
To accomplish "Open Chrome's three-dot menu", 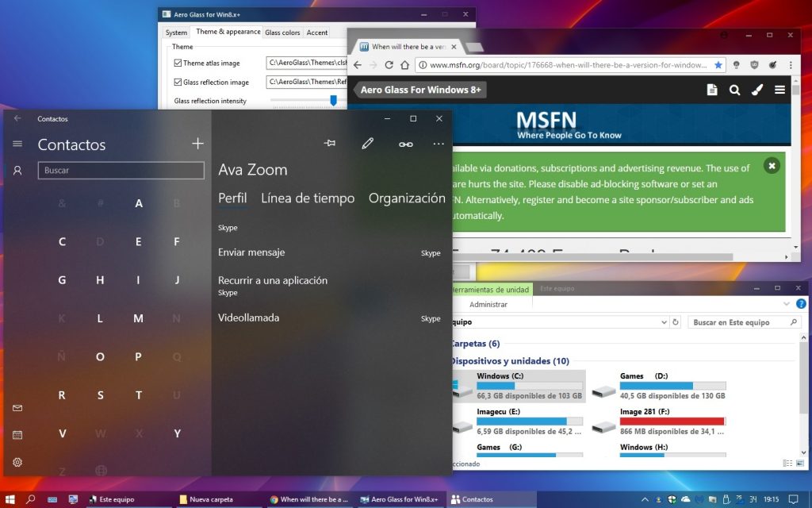I will (791, 65).
